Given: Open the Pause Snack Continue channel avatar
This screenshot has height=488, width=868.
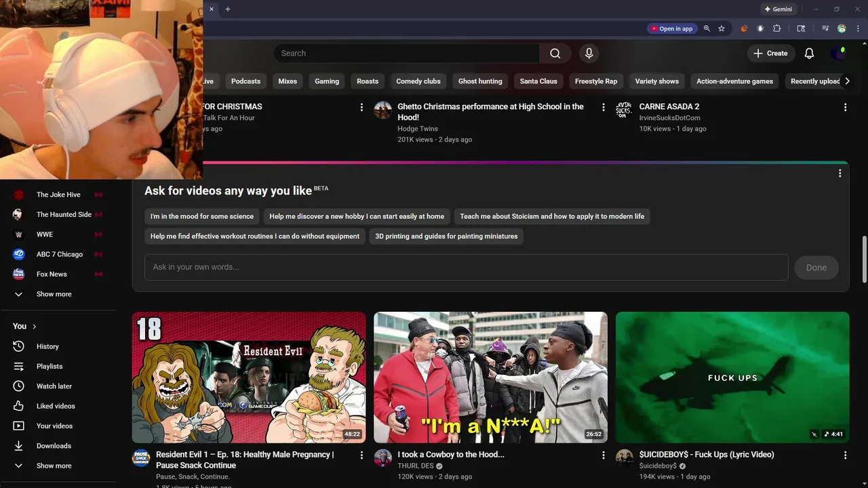Looking at the screenshot, I should pyautogui.click(x=141, y=457).
